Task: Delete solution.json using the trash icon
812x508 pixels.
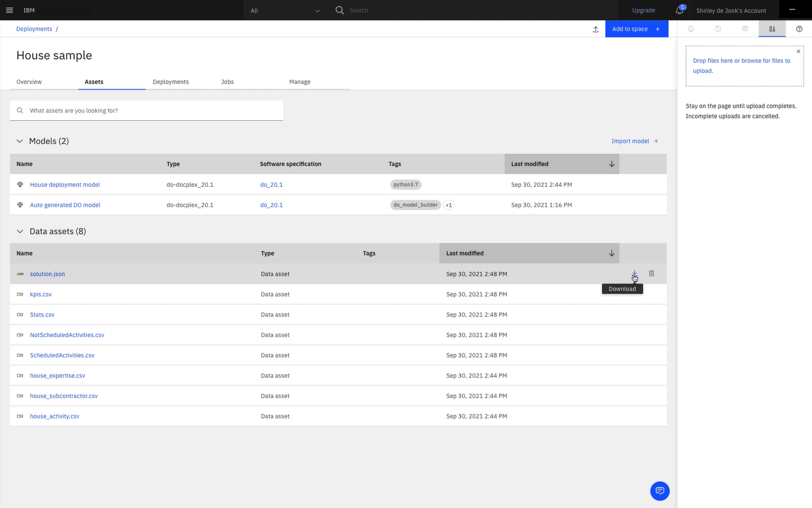Action: click(x=652, y=273)
